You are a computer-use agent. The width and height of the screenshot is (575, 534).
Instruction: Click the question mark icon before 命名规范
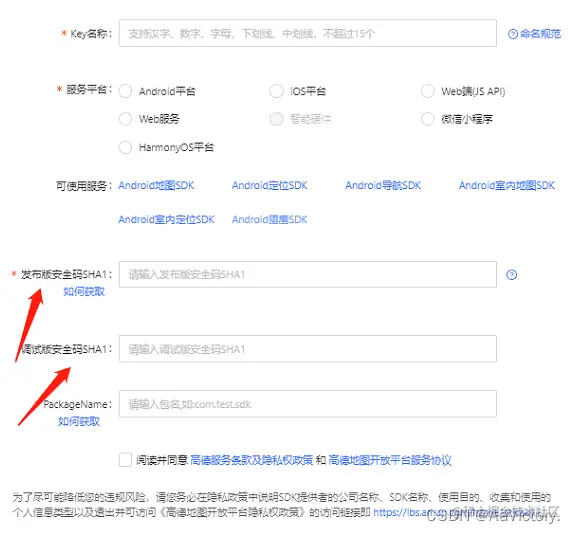[513, 34]
